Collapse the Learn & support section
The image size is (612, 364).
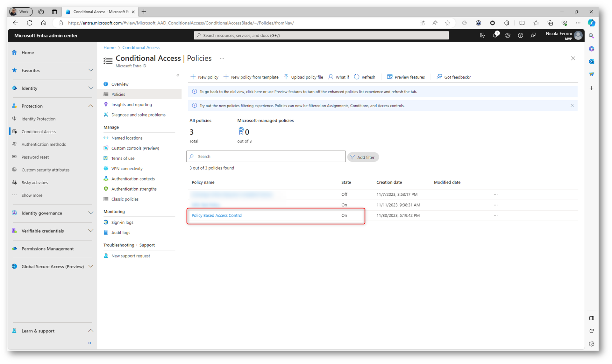[x=91, y=331]
